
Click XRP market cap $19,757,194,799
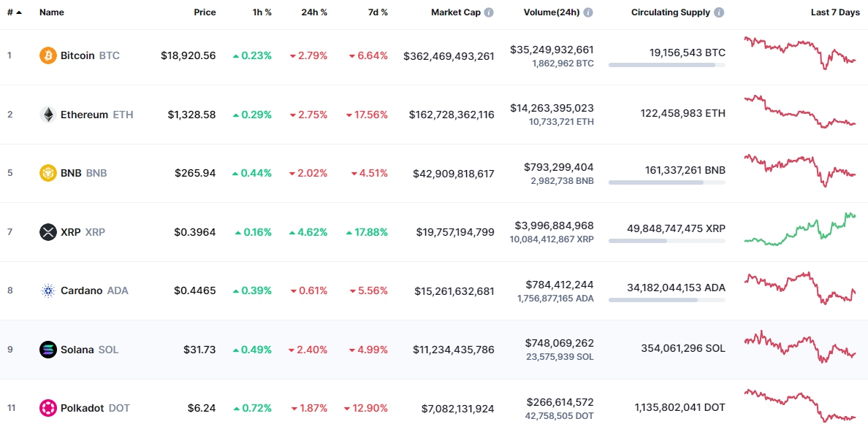456,231
